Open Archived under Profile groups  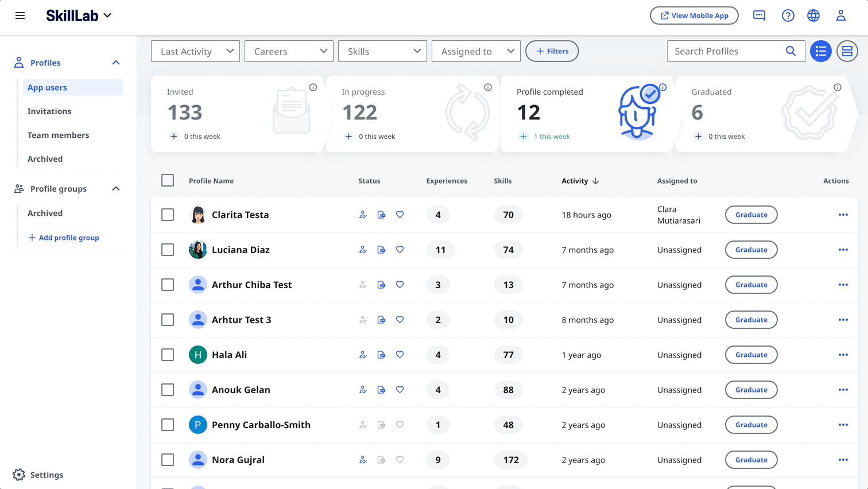click(45, 213)
